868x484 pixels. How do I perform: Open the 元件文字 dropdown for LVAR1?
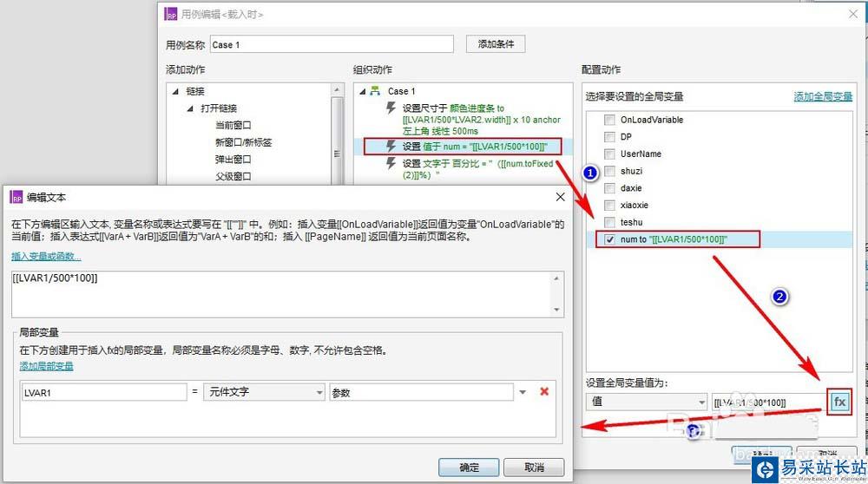(x=319, y=392)
